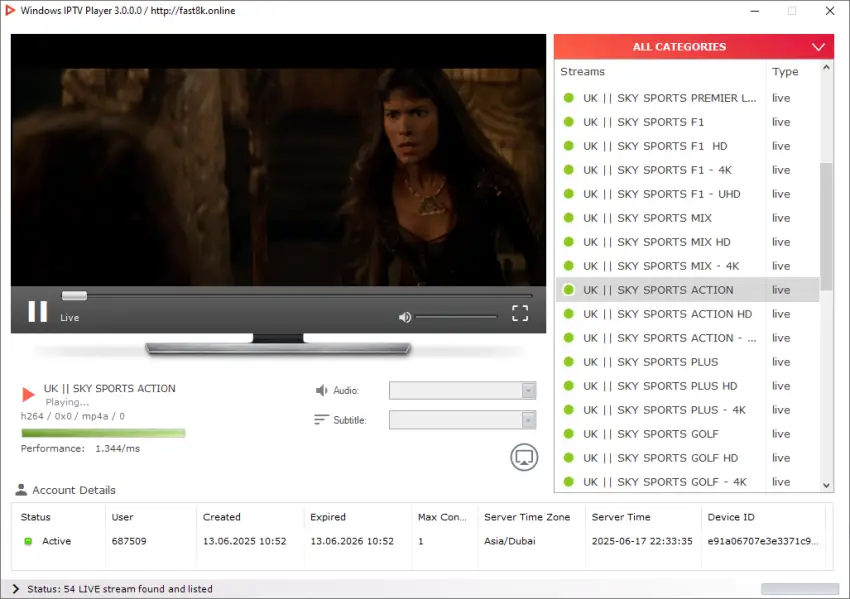Select UK || SKY SPORTS PREMIER L... stream
Image resolution: width=850 pixels, height=599 pixels.
(x=687, y=98)
